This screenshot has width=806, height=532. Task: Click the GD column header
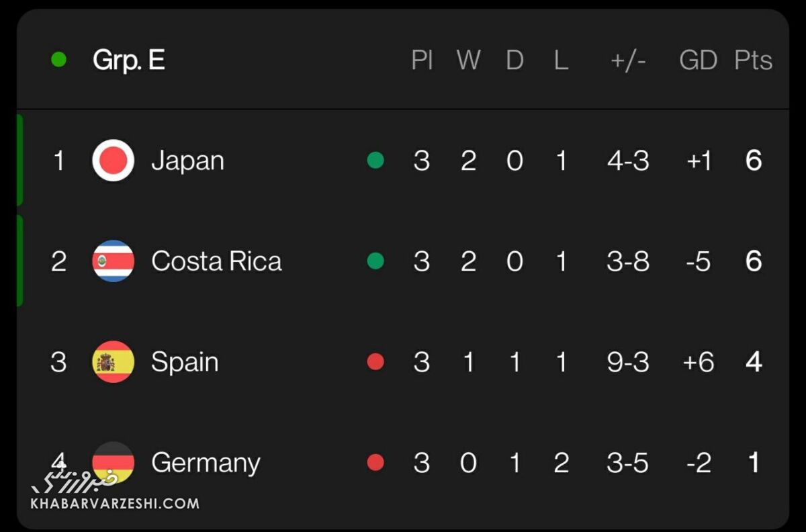(698, 60)
